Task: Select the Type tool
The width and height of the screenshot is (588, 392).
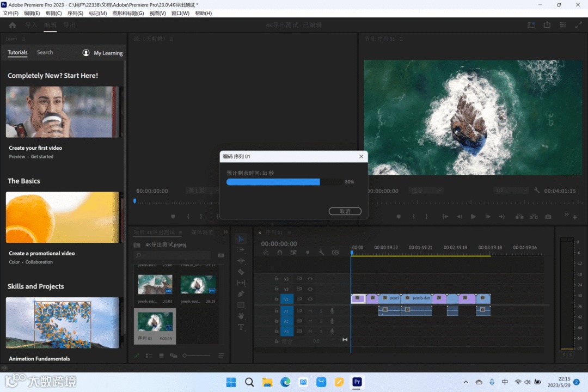Action: tap(241, 327)
